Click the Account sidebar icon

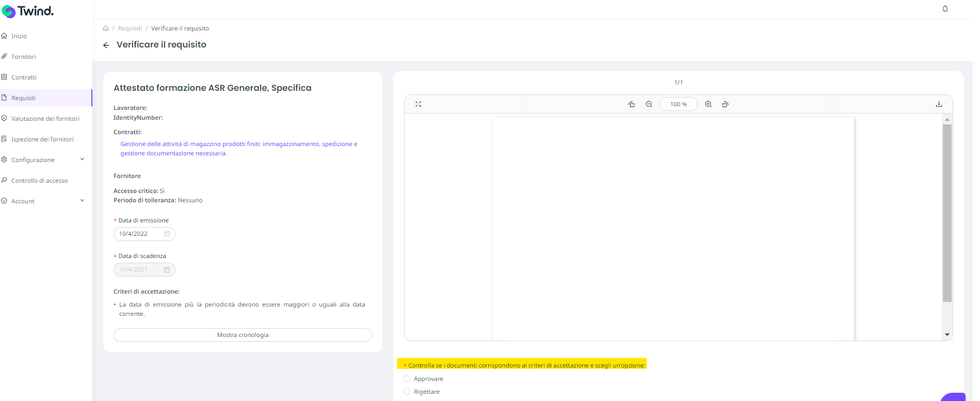click(4, 201)
